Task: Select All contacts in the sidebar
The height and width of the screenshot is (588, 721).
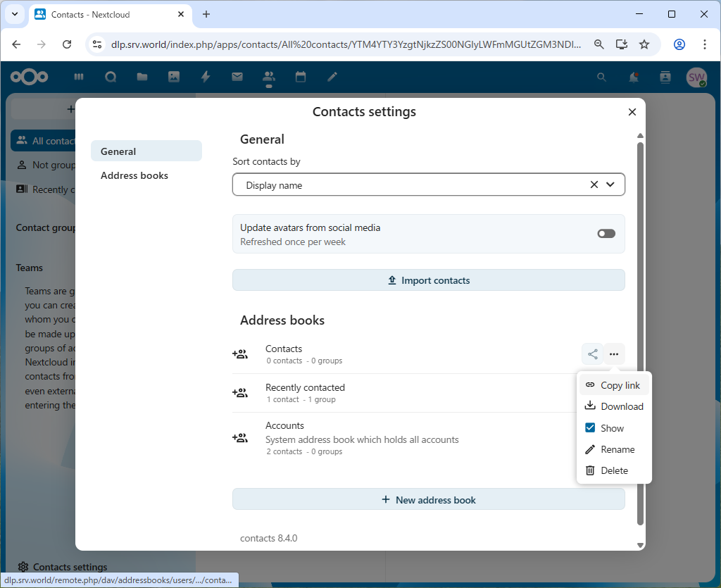Action: coord(44,141)
